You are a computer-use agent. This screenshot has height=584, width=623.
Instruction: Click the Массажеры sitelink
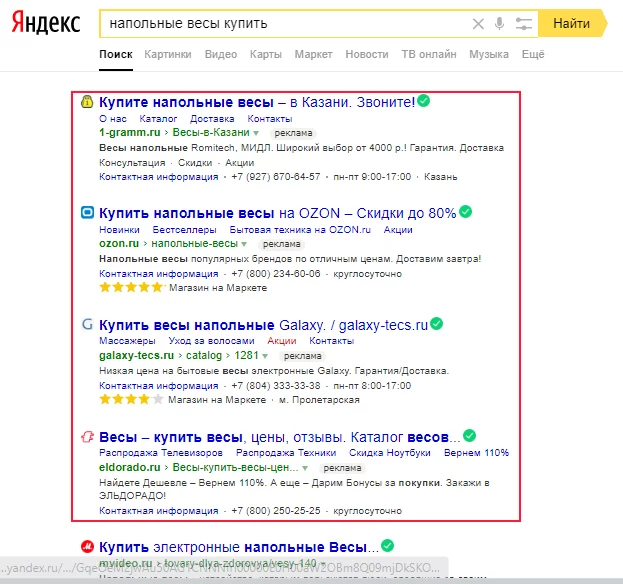pyautogui.click(x=127, y=340)
